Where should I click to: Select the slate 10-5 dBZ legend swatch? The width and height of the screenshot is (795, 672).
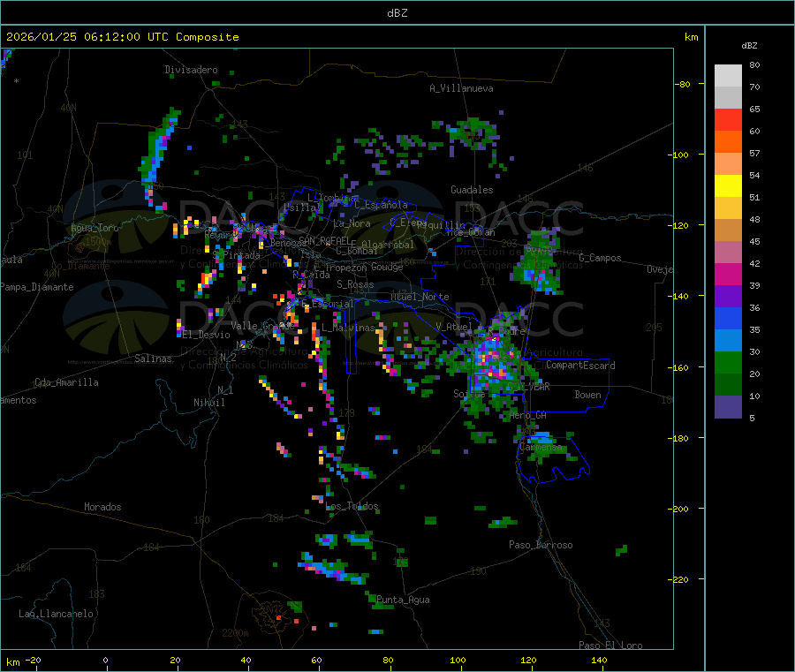[728, 407]
